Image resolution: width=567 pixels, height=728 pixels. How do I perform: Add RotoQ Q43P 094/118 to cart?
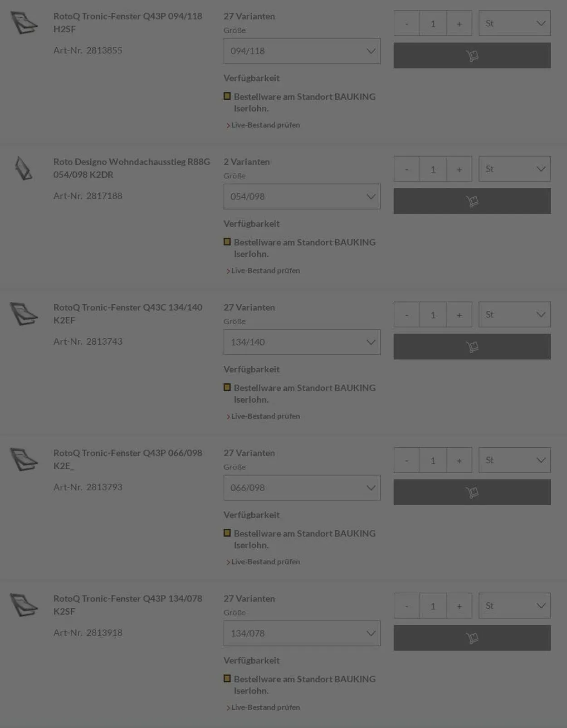click(472, 55)
